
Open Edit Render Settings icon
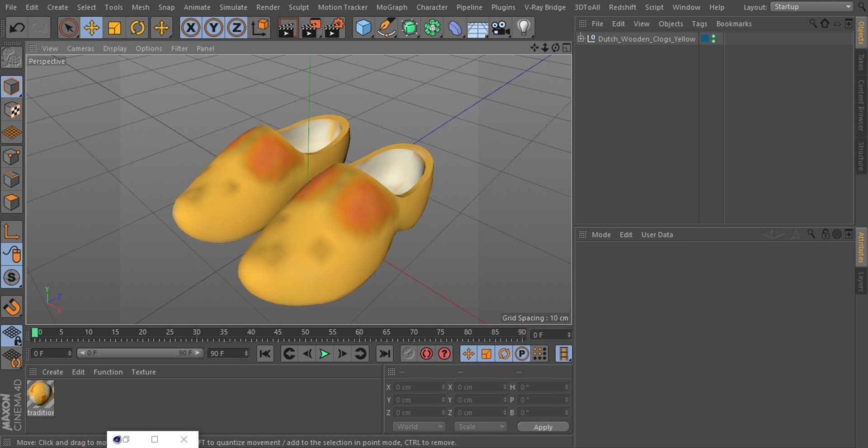click(x=334, y=28)
